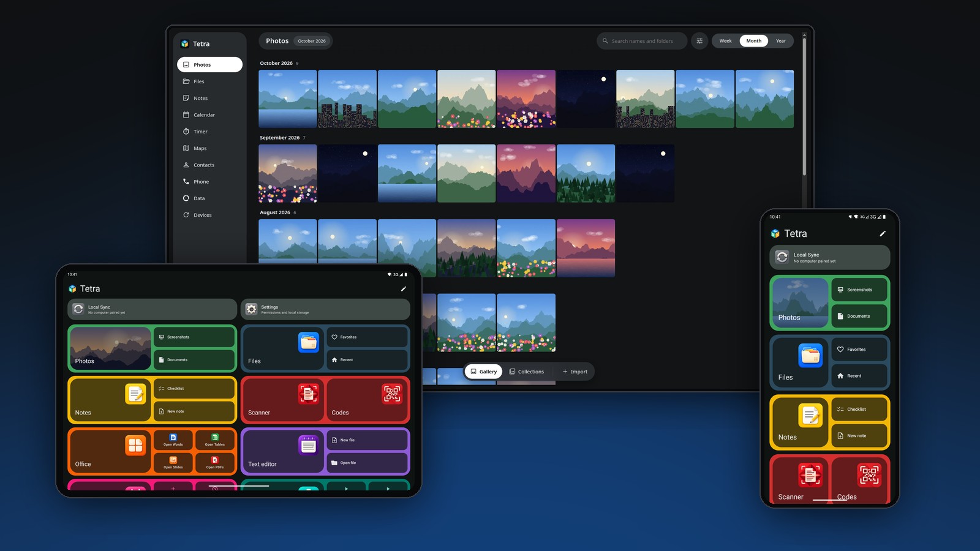Click the Checklist shortcut on the phone
The height and width of the screenshot is (551, 980).
coord(859,409)
